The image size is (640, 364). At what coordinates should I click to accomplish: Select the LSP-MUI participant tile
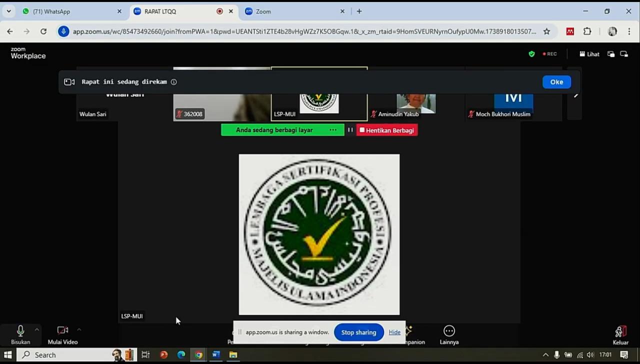coord(319,94)
